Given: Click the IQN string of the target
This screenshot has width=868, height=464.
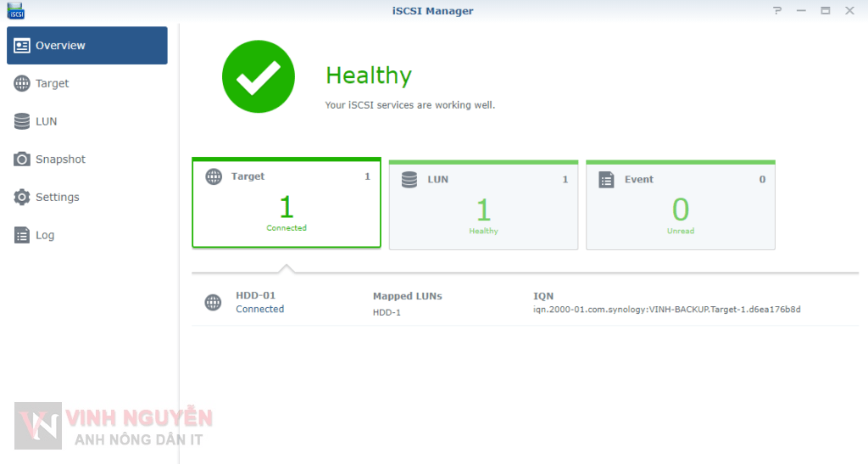Looking at the screenshot, I should (666, 310).
